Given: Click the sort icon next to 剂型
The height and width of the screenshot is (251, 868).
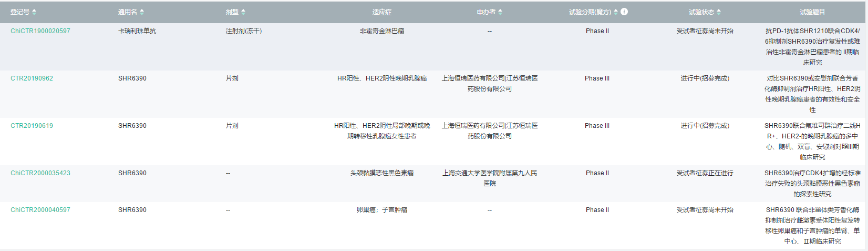Looking at the screenshot, I should click(x=243, y=12).
